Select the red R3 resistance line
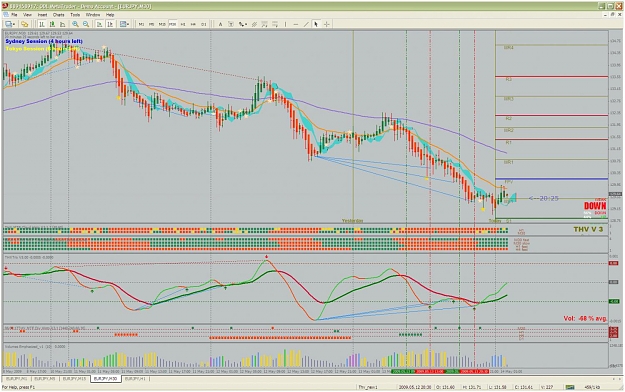The image size is (625, 392). point(552,77)
